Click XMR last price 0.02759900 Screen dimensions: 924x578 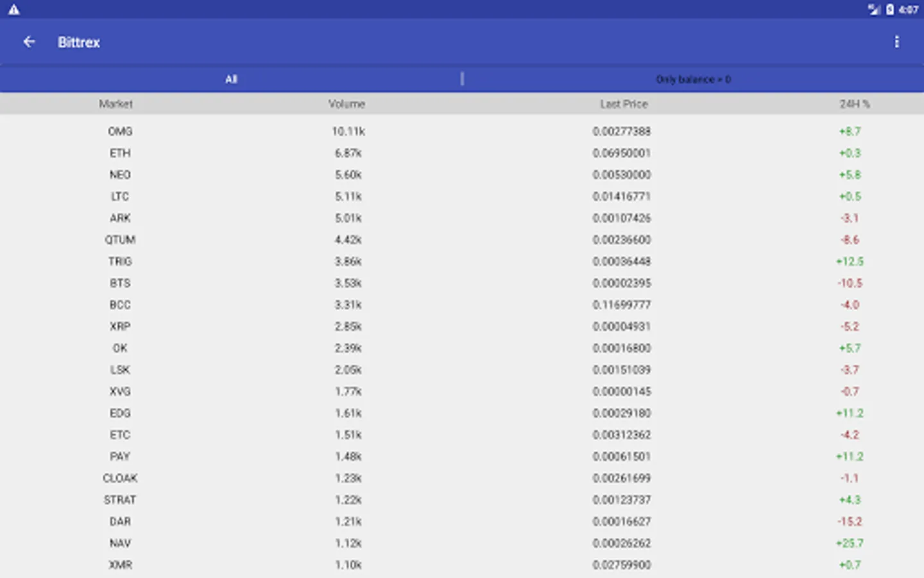(622, 565)
